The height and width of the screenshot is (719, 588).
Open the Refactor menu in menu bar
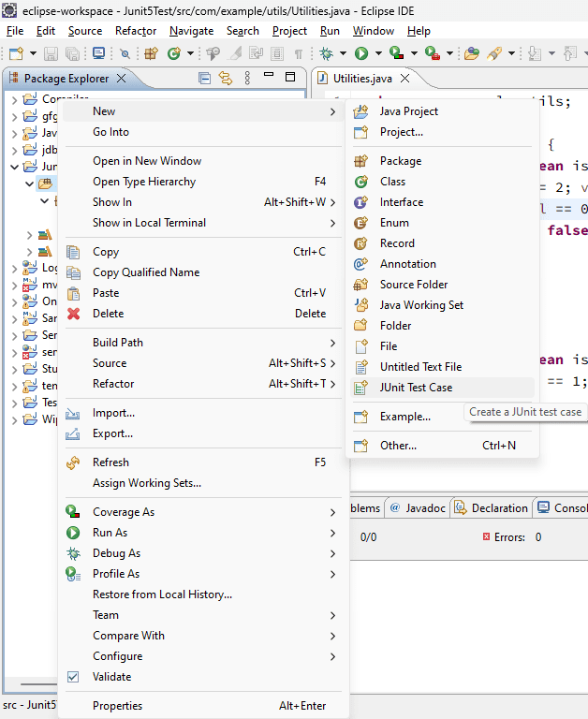click(x=136, y=31)
